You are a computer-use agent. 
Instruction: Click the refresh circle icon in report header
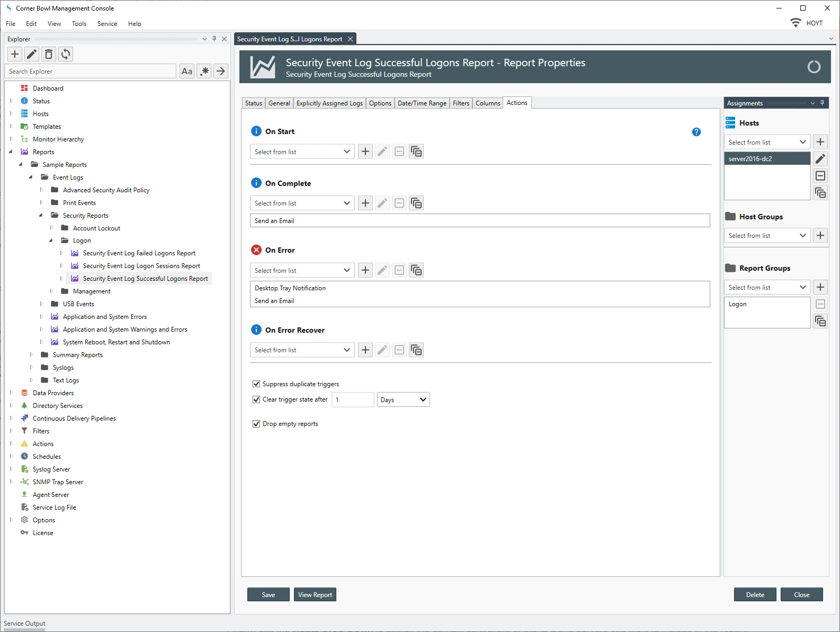click(x=814, y=67)
